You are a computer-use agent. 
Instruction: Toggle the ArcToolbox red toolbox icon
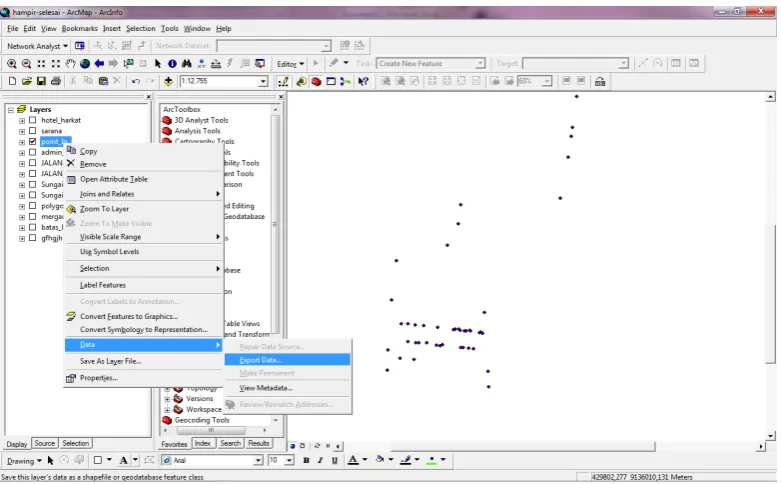click(316, 82)
